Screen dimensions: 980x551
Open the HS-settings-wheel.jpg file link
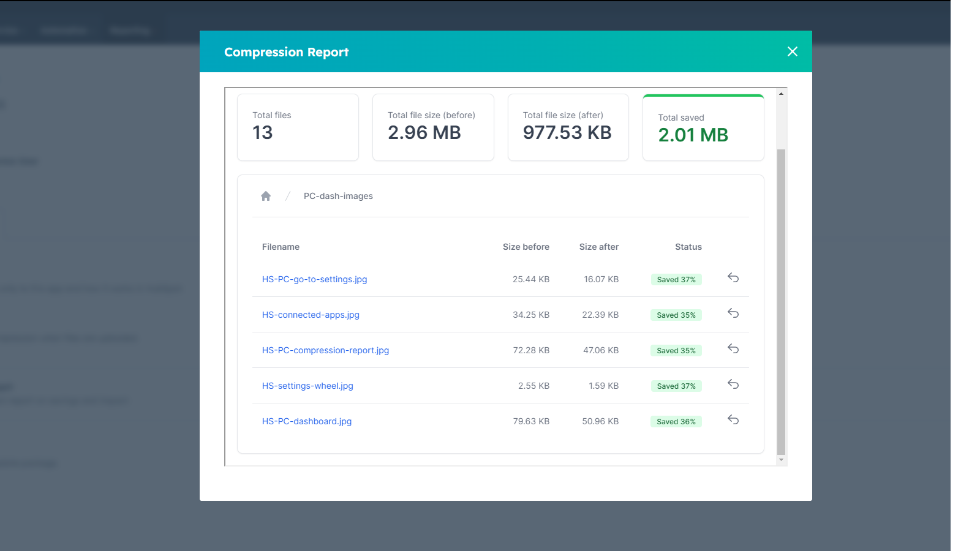307,385
